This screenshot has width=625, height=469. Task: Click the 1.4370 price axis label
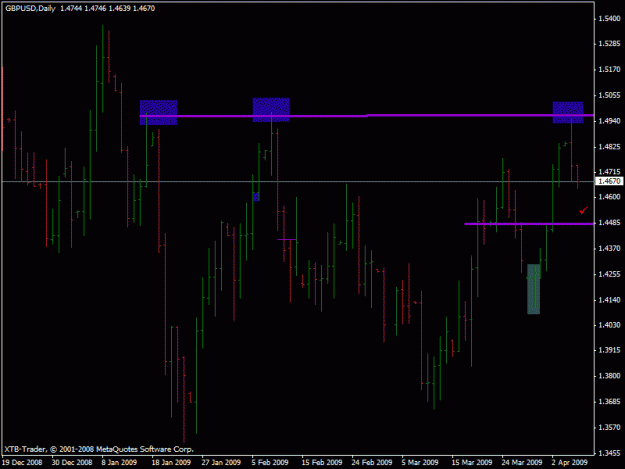pos(609,248)
